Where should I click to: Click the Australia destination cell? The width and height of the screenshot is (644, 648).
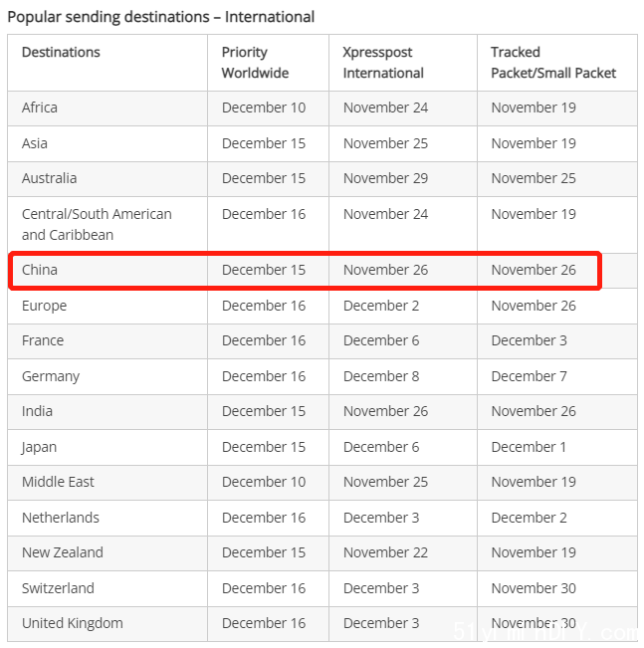click(49, 178)
